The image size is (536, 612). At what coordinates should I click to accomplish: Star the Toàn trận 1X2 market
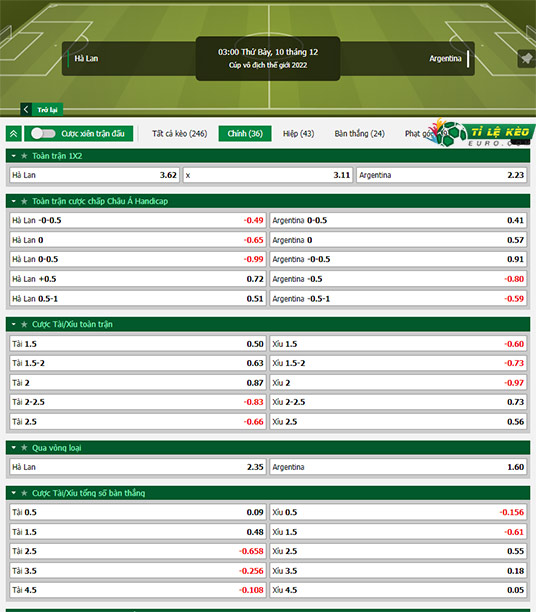click(x=24, y=156)
